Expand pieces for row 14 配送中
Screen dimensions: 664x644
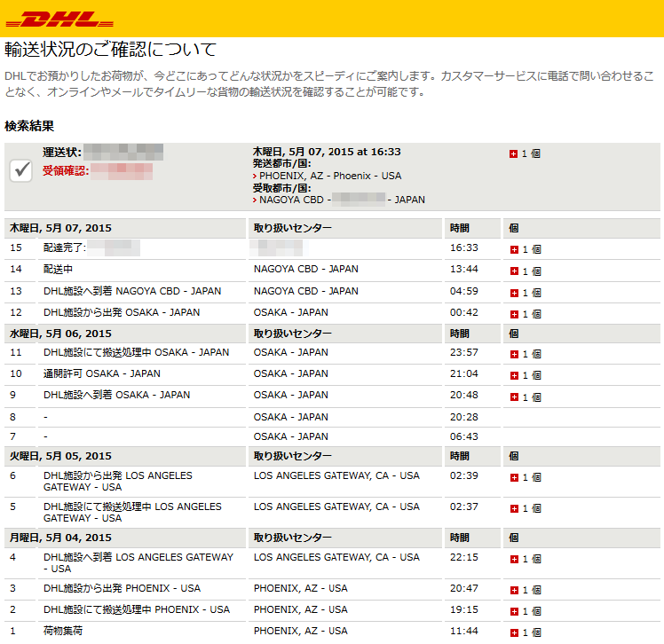click(514, 271)
